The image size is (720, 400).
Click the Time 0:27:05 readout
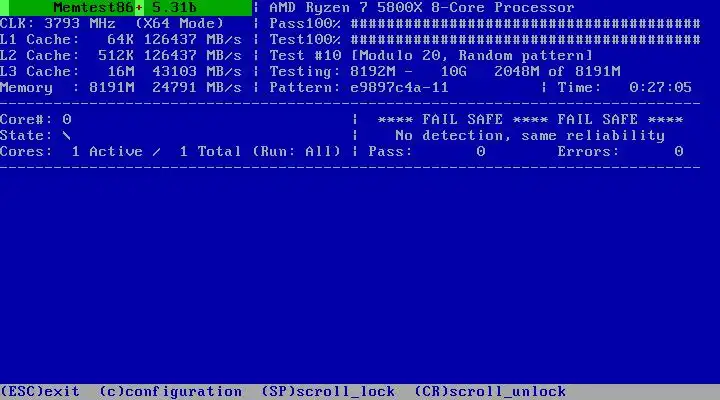[624, 87]
